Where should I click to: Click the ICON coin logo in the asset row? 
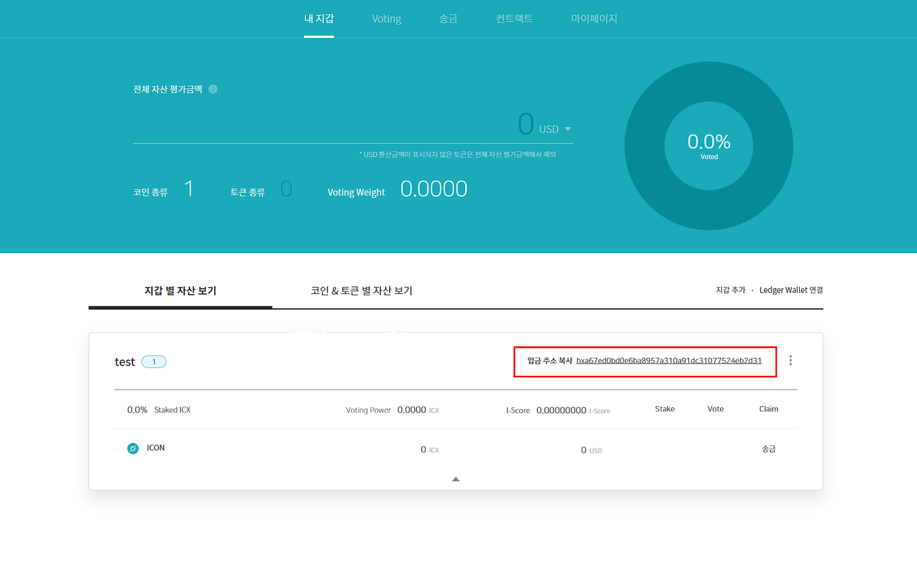pos(132,448)
